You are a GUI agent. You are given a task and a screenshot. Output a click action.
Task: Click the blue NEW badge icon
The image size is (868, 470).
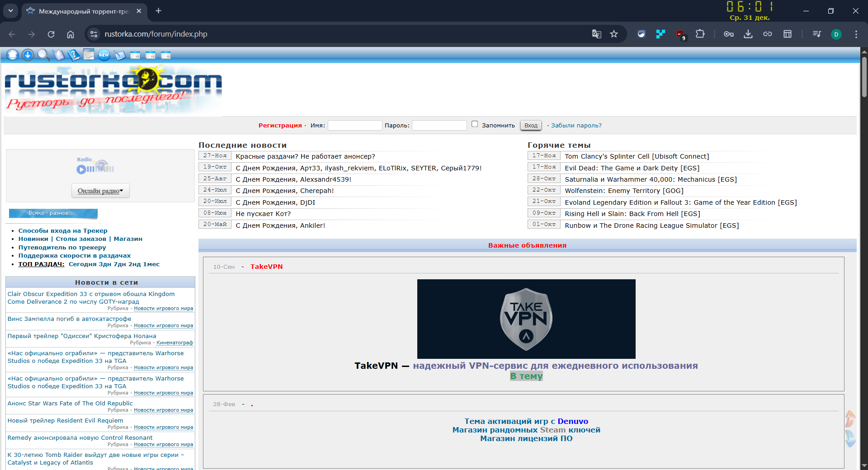(104, 55)
